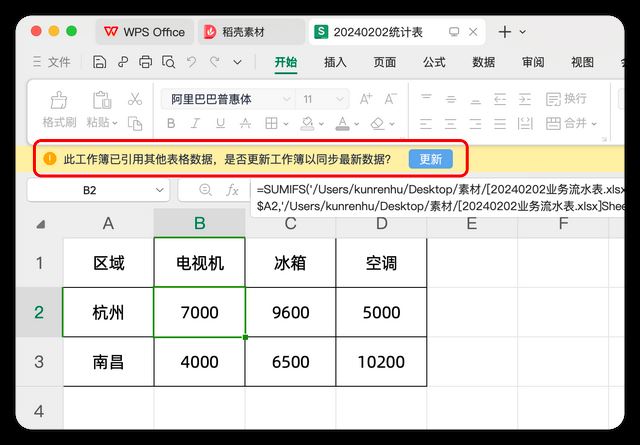Align cell content to middle vertically
The height and width of the screenshot is (445, 640).
(451, 99)
